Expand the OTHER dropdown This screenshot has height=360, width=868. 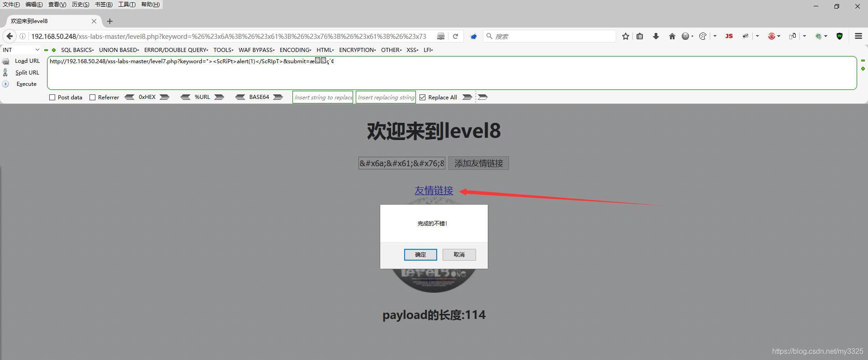point(391,50)
